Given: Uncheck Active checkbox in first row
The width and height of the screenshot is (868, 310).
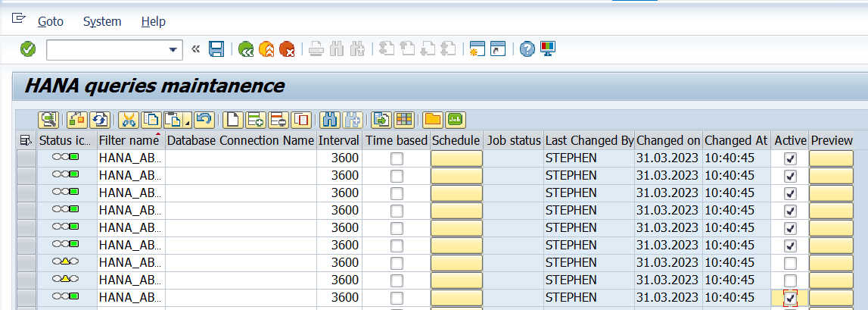Looking at the screenshot, I should (x=790, y=158).
